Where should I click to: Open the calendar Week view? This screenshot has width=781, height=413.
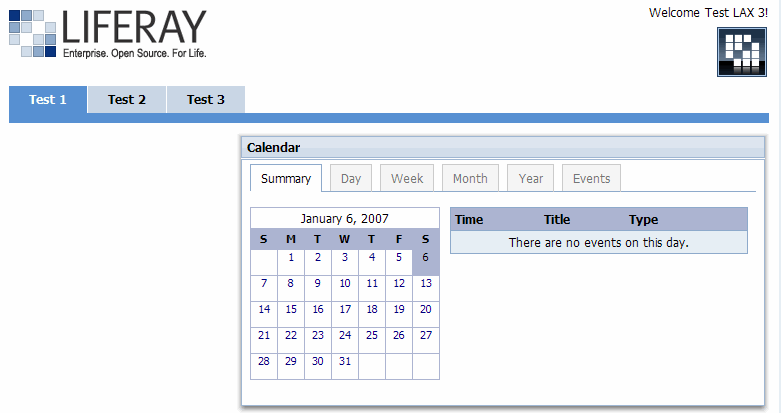407,179
